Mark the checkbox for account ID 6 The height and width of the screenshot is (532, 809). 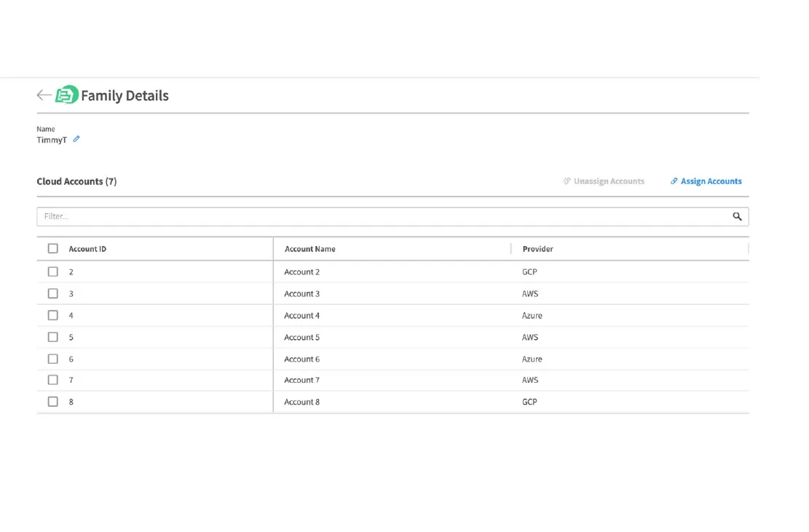53,359
